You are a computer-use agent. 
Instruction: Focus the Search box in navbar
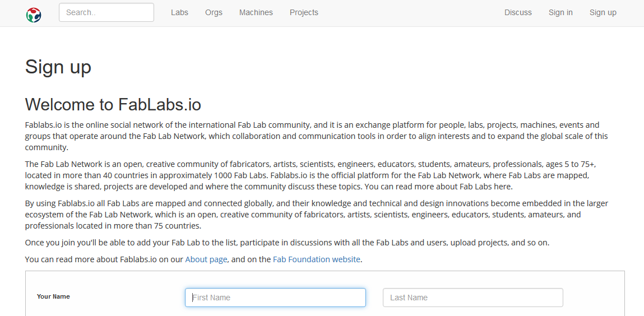(106, 12)
